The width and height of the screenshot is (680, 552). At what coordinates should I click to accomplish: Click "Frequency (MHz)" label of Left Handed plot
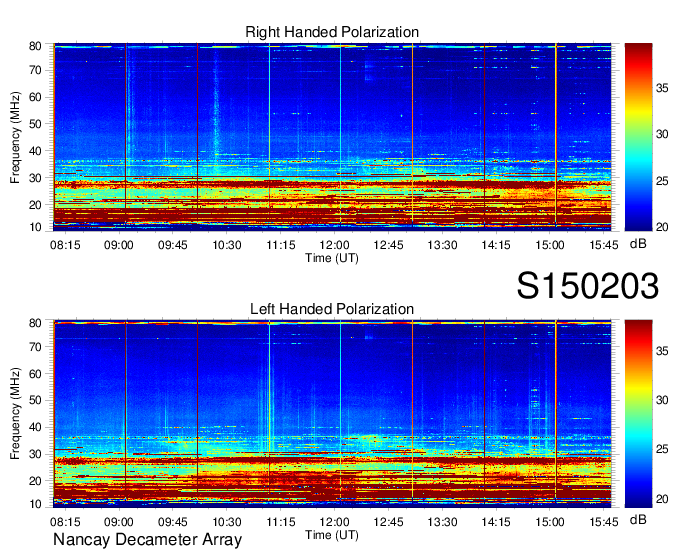[15, 414]
